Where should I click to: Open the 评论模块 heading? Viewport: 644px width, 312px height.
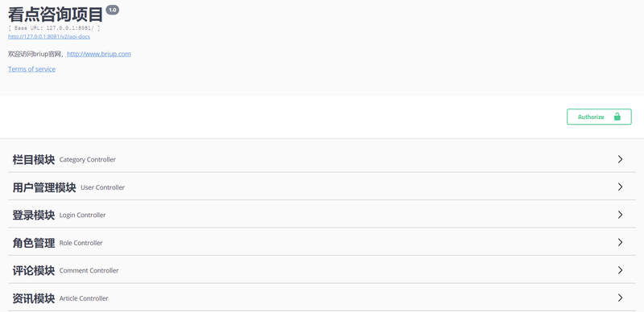click(x=34, y=270)
